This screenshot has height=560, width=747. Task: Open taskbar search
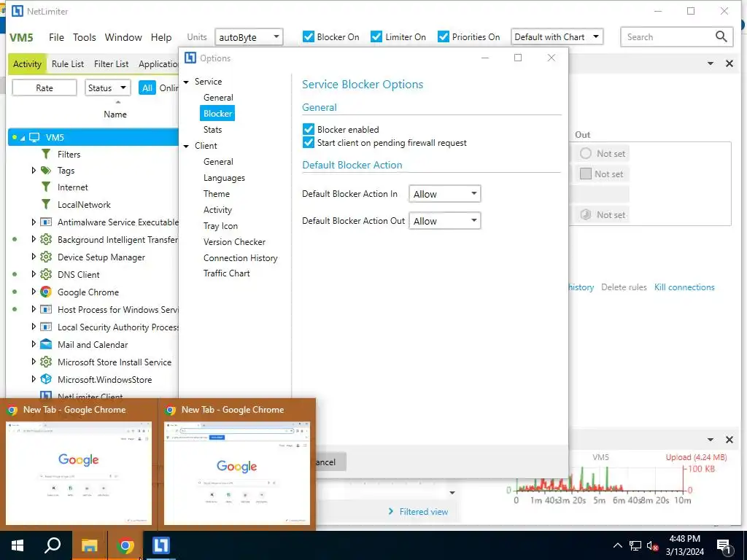pyautogui.click(x=53, y=545)
